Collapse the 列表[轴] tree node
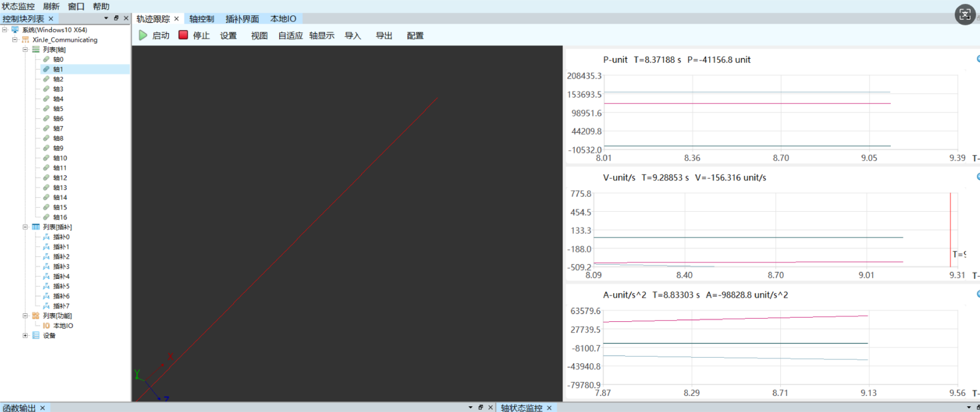This screenshot has width=980, height=412. pyautogui.click(x=25, y=49)
